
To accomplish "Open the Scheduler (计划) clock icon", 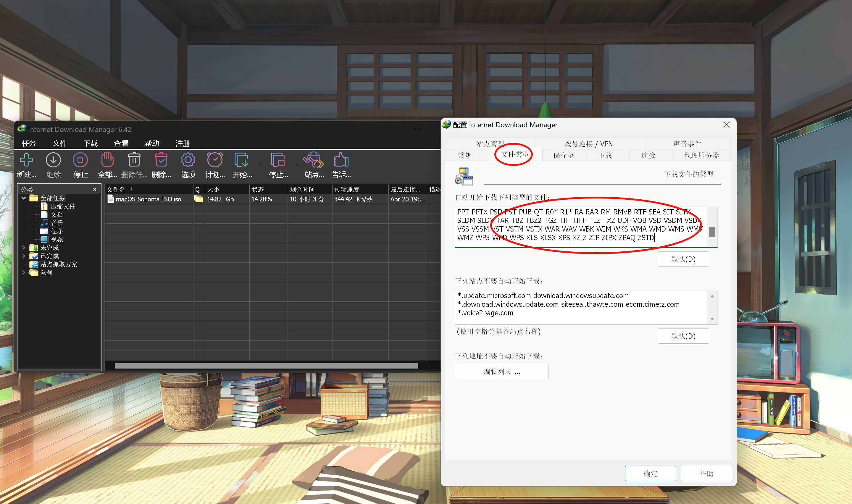I will (214, 160).
